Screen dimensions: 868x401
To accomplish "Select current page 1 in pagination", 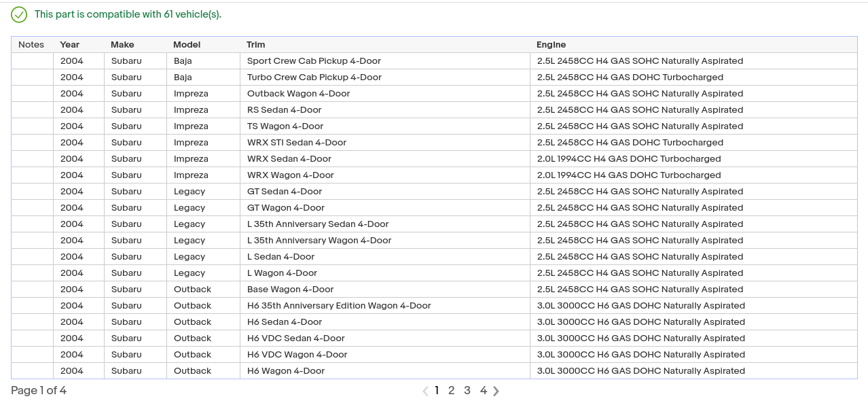I will tap(437, 390).
